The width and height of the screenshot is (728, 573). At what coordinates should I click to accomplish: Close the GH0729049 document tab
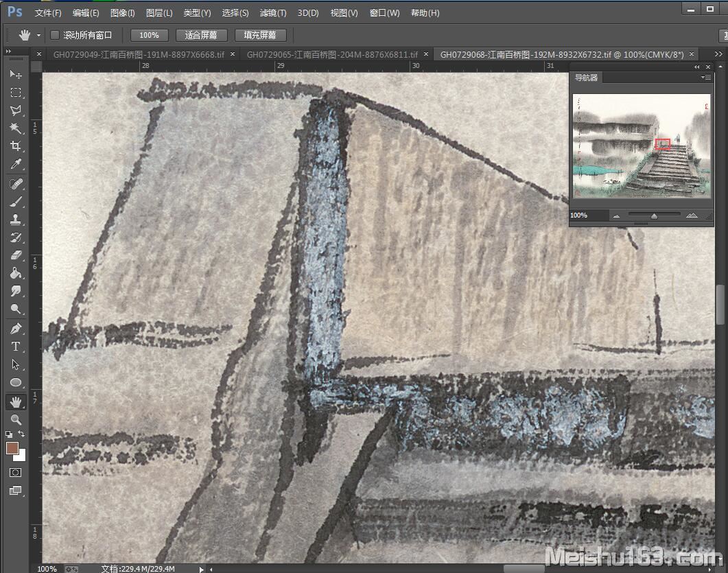point(233,54)
